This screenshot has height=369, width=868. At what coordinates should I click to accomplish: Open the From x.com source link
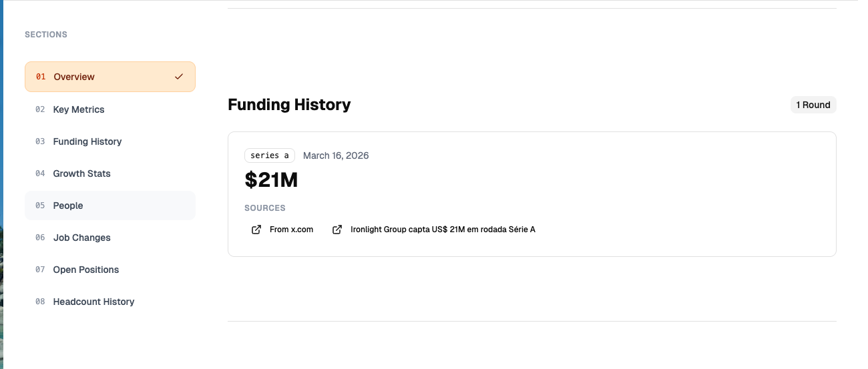tap(291, 230)
